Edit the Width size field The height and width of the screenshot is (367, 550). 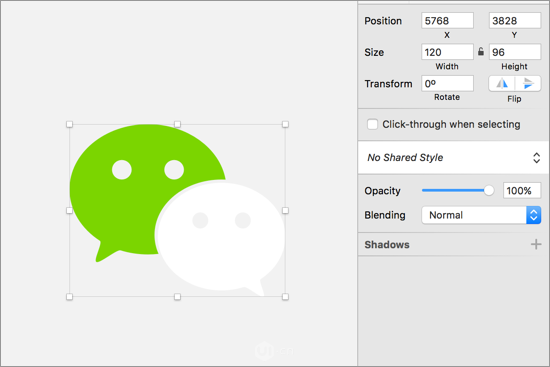[447, 52]
